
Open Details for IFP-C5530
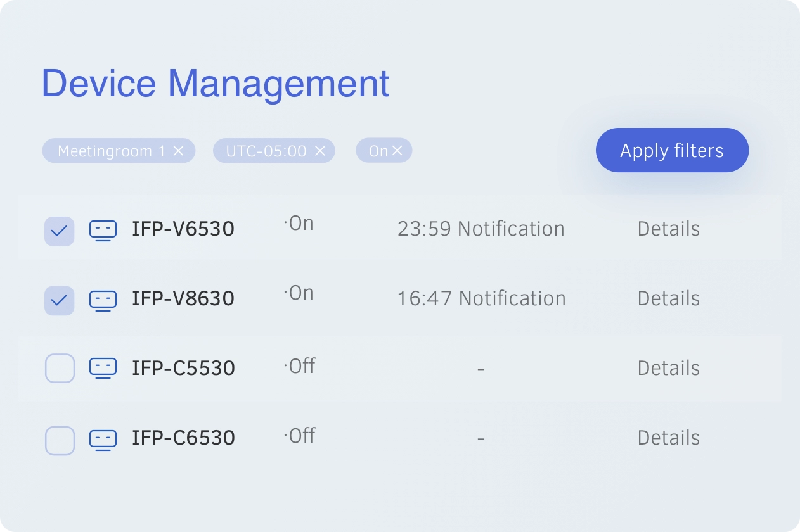pos(669,368)
